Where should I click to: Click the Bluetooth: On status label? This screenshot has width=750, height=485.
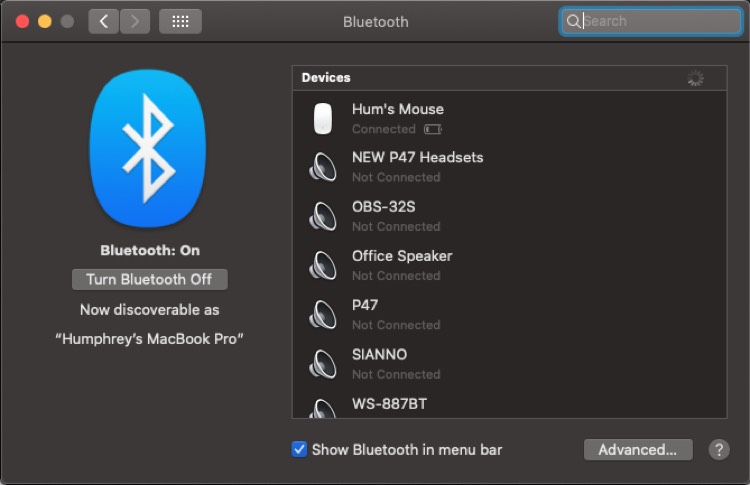pos(150,250)
